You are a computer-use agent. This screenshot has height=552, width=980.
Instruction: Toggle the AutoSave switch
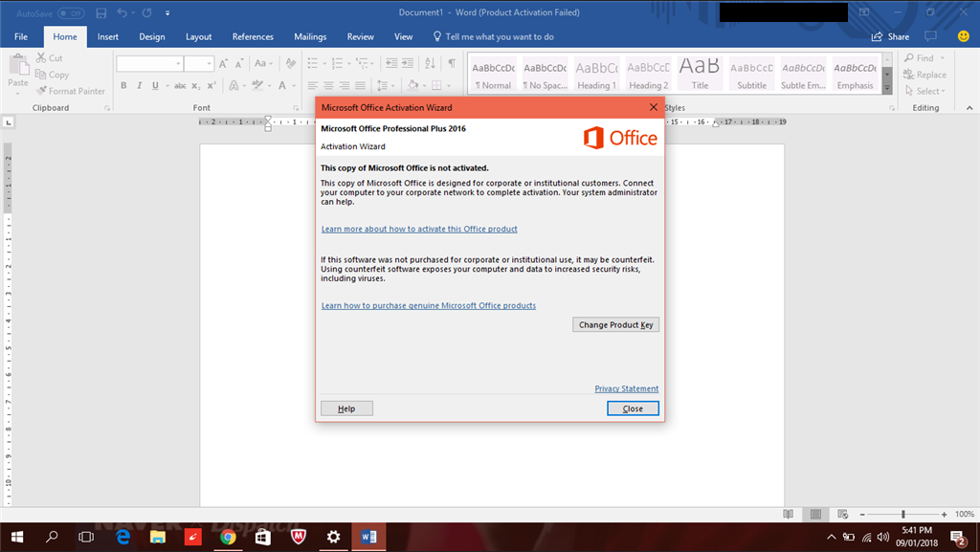click(x=71, y=13)
